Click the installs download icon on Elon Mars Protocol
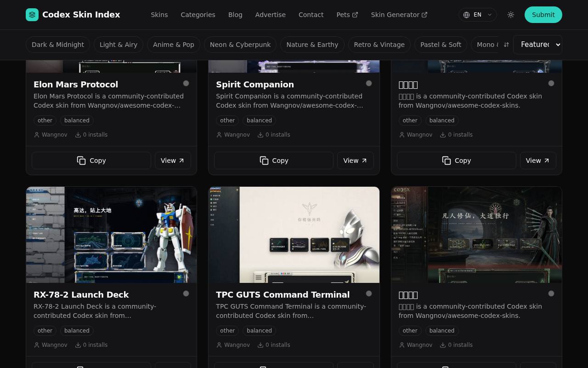Viewport: 588px width, 368px height. coord(78,135)
